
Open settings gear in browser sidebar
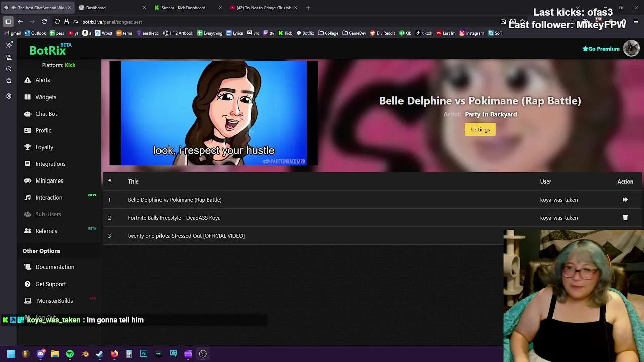tap(9, 96)
